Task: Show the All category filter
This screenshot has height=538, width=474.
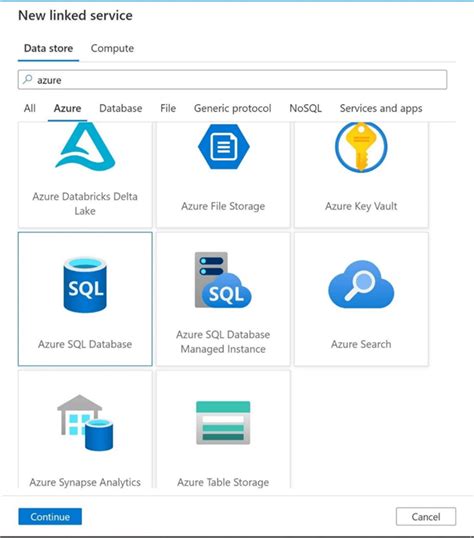Action: tap(30, 108)
